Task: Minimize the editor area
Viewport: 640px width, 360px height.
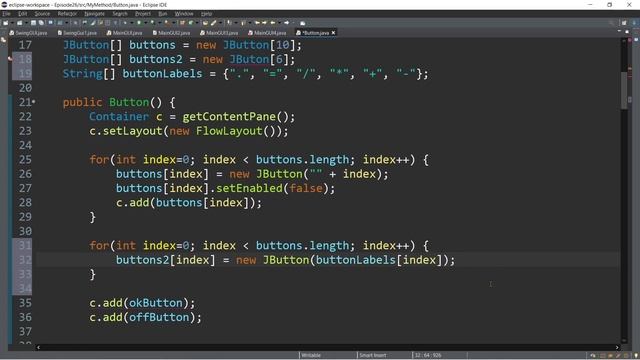Action: point(619,31)
